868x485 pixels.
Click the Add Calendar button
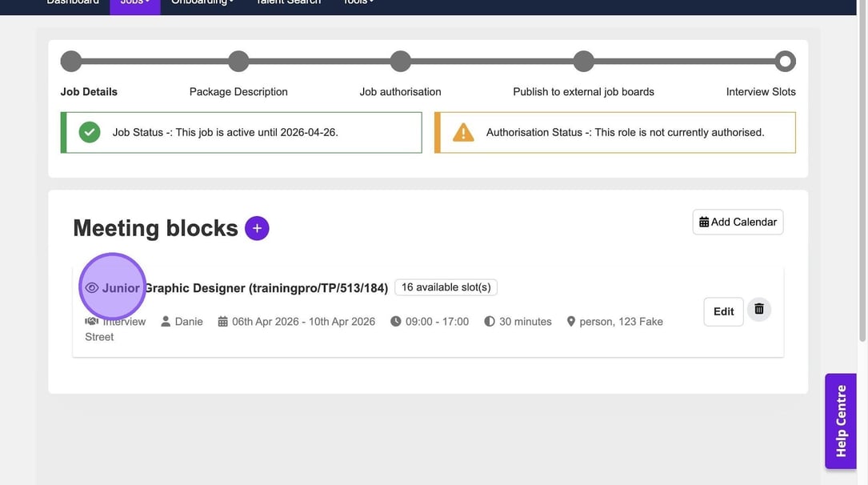pos(738,222)
